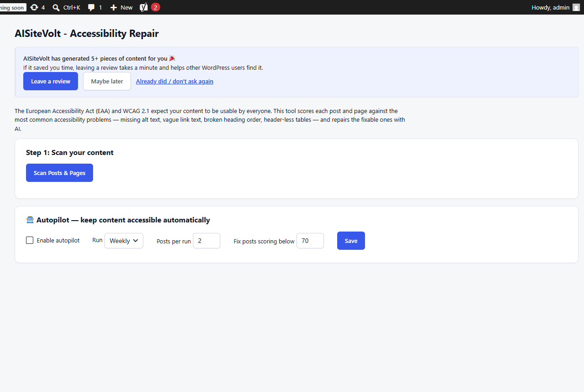Focus the Posts per run number field
Image resolution: width=584 pixels, height=392 pixels.
click(207, 241)
